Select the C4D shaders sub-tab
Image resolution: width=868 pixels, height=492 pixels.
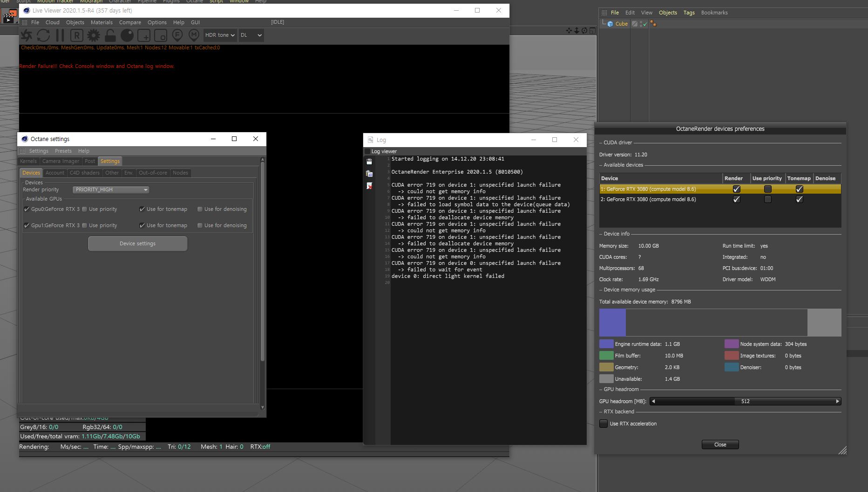tap(84, 173)
